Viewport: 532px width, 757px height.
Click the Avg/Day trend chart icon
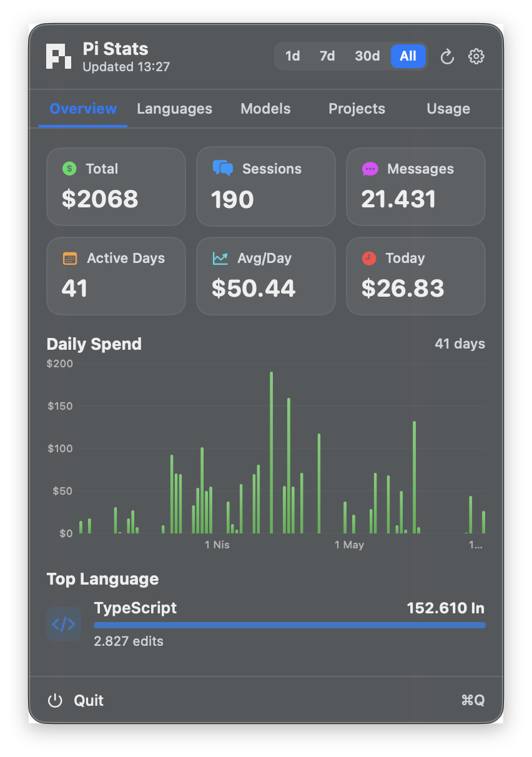[220, 258]
